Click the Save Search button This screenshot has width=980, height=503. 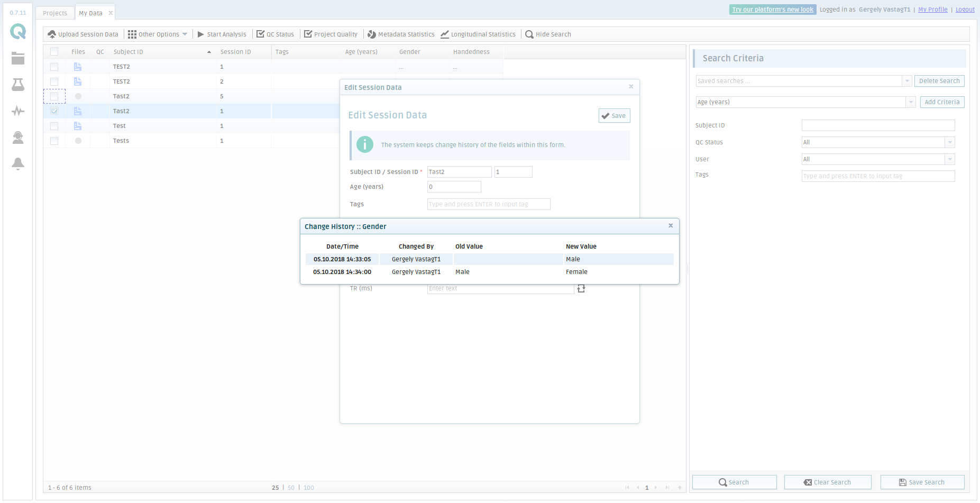pos(922,482)
